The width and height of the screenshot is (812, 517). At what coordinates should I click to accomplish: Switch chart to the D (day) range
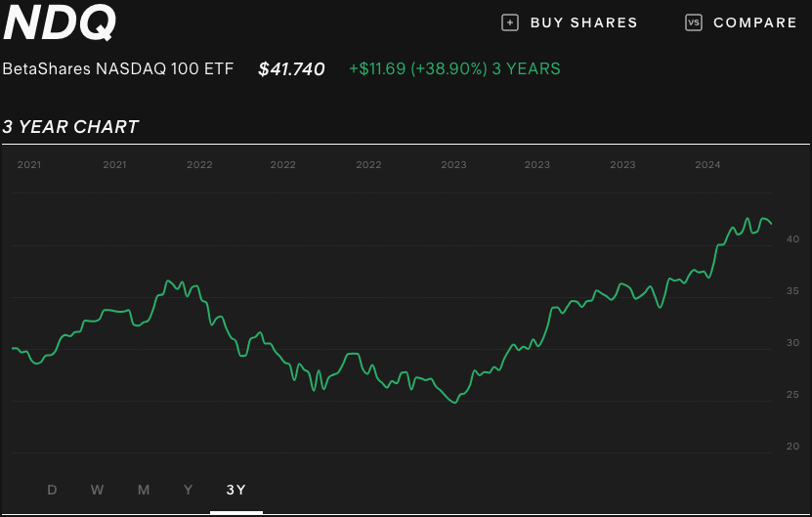[52, 490]
